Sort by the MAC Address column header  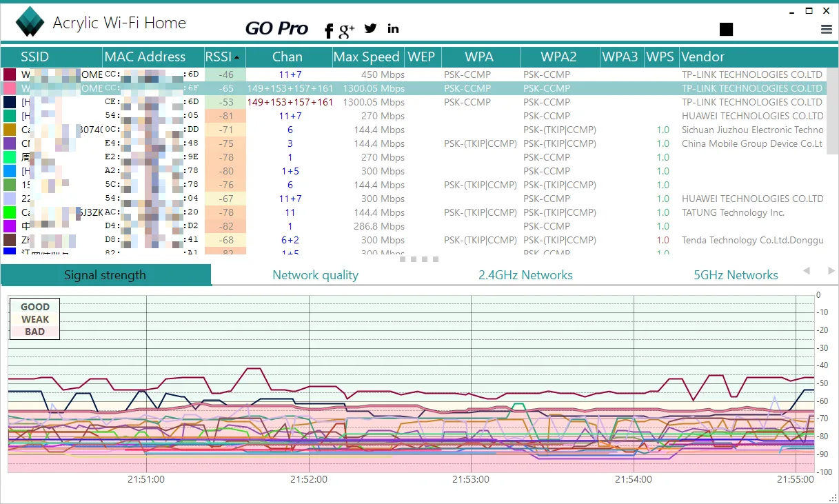pos(153,57)
